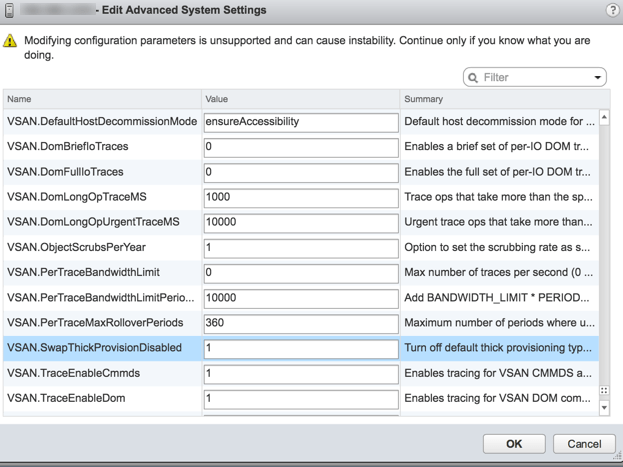
Task: Click VSAN.PerTraceMaxRolloverPeriods value field
Action: tap(300, 323)
